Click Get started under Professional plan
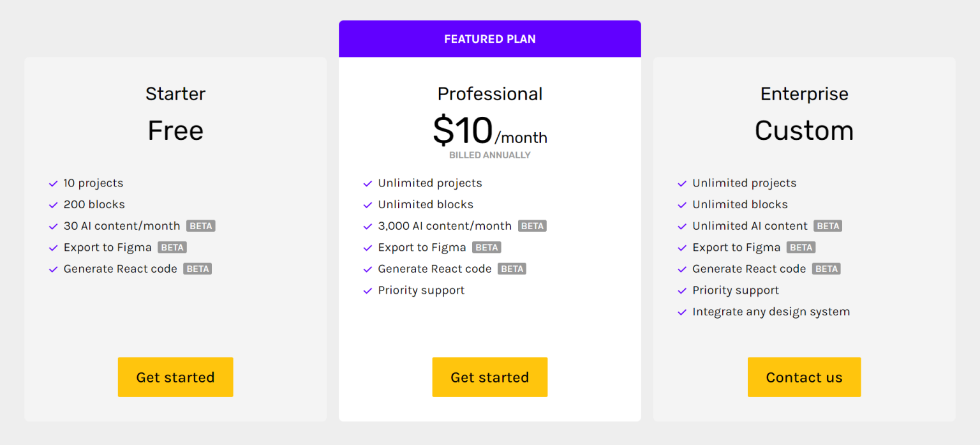 tap(489, 377)
